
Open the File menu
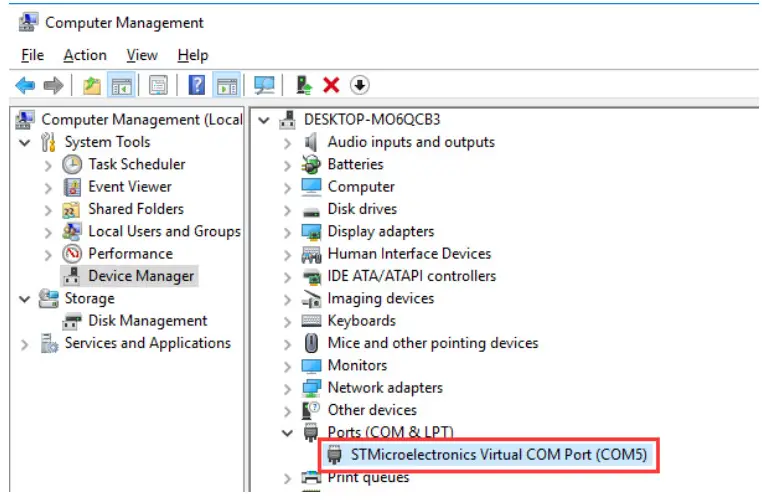[x=33, y=55]
